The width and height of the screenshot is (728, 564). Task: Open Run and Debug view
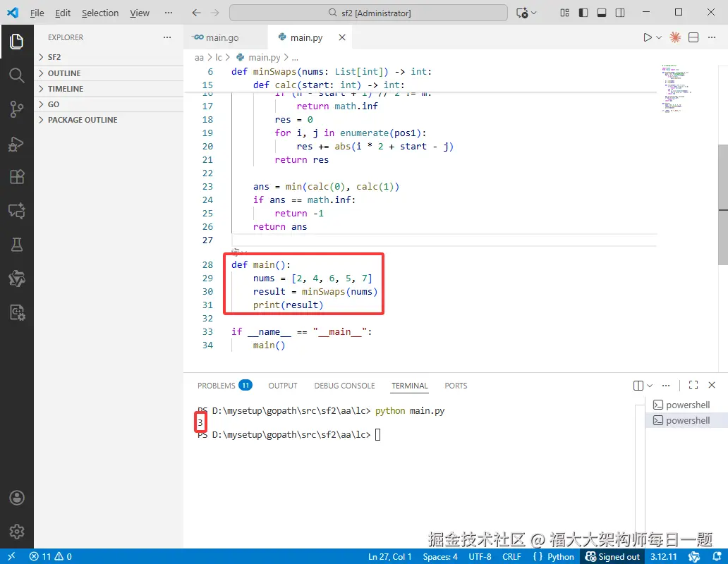[x=17, y=144]
